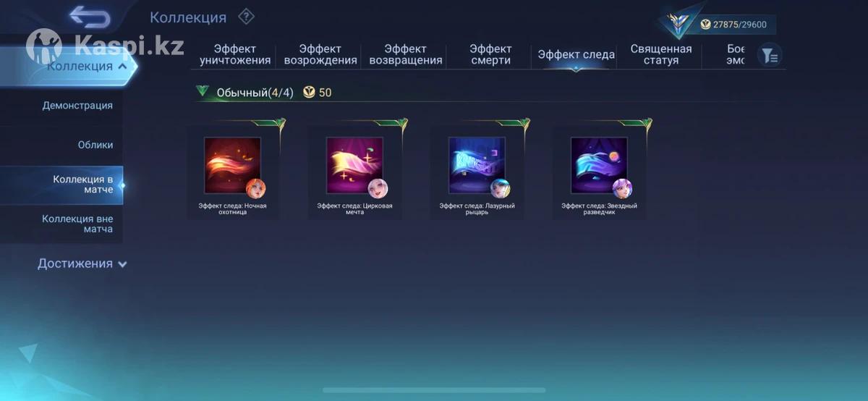Select the Лазурный рыцарь trail effect thumbnail
Screen dimensions: 868x401
click(x=476, y=165)
